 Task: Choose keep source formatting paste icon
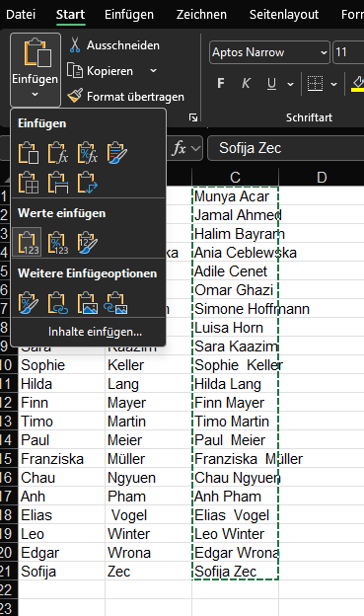[116, 153]
